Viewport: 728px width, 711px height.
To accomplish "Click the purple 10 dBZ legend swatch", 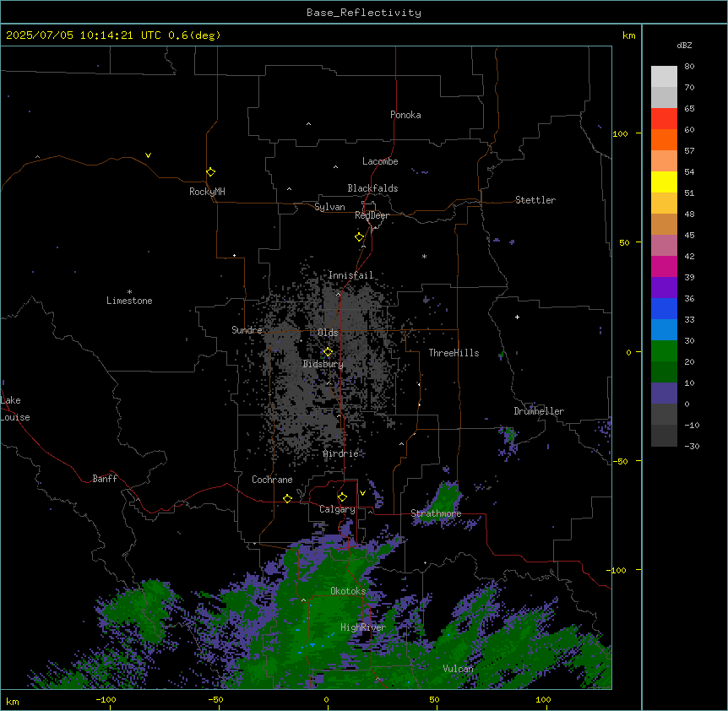I will click(x=664, y=393).
